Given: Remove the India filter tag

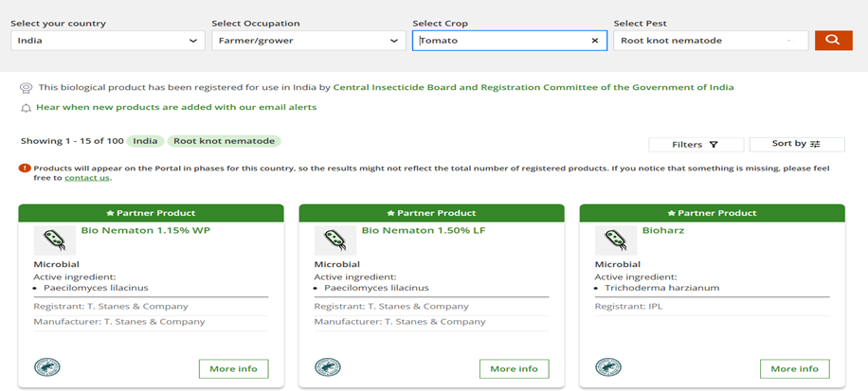Looking at the screenshot, I should pos(145,141).
